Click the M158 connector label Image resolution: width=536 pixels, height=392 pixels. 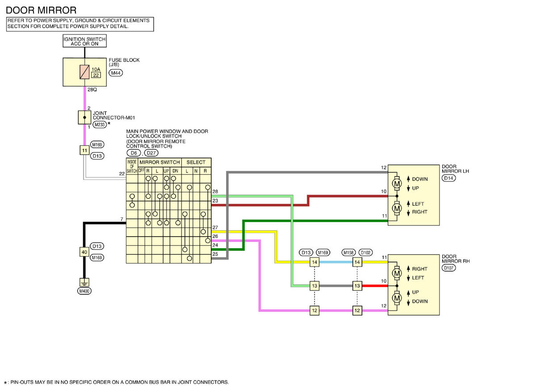348,252
